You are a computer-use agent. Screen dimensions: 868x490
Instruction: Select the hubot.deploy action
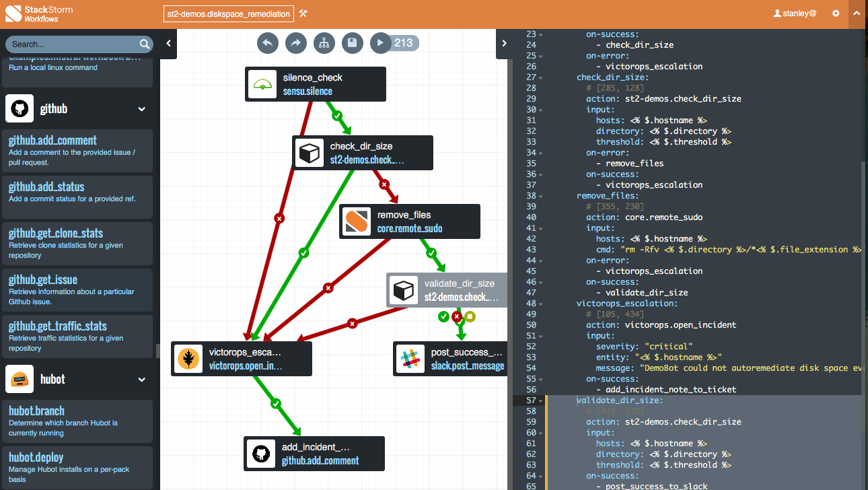pyautogui.click(x=77, y=466)
